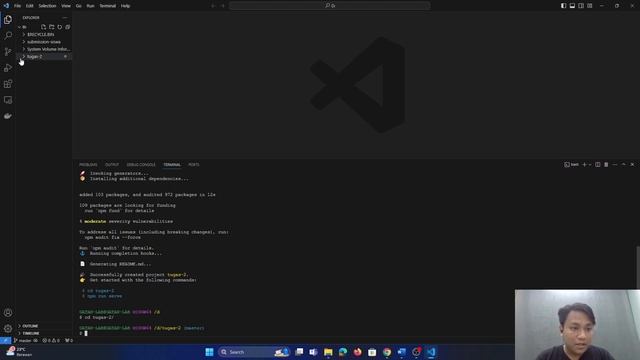Open the Accounts menu icon
Viewport: 640px width, 360px height.
[8, 313]
